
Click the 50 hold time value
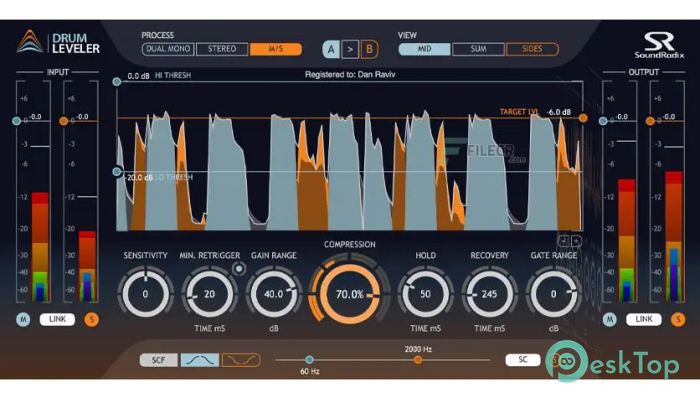coord(425,294)
